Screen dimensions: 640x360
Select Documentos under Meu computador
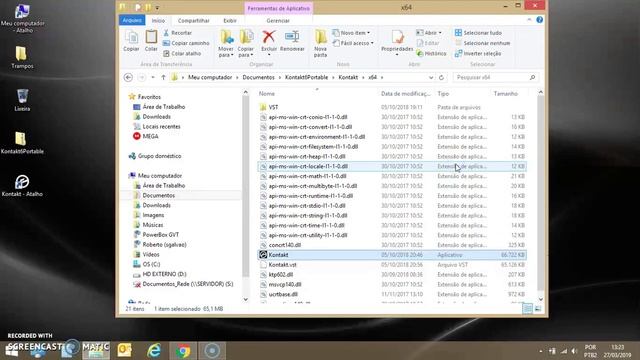pos(158,196)
